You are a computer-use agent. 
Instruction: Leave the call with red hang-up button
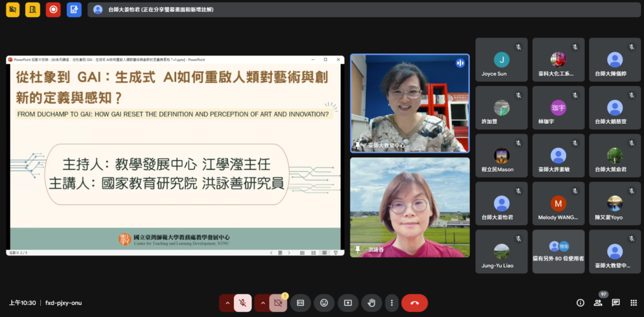pos(414,303)
